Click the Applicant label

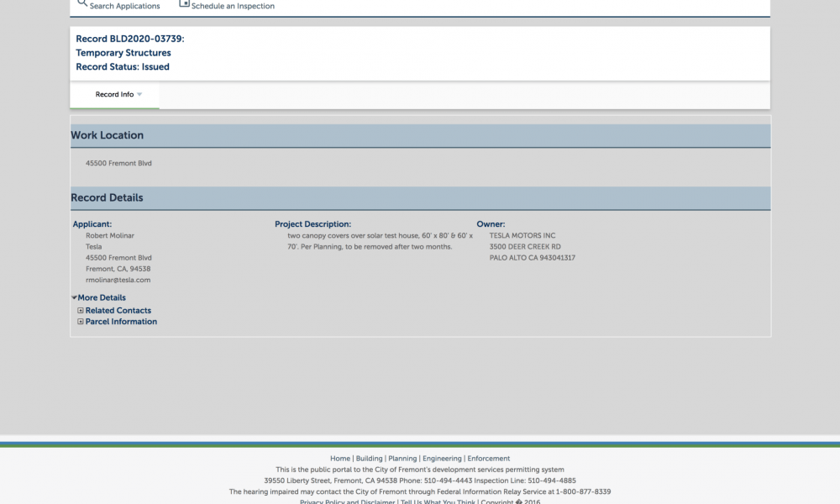[x=92, y=224]
